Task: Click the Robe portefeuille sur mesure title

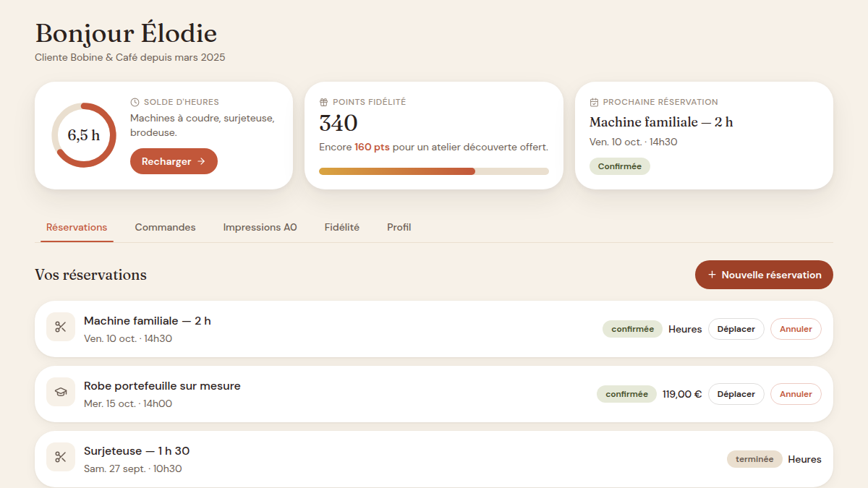Action: pyautogui.click(x=162, y=386)
